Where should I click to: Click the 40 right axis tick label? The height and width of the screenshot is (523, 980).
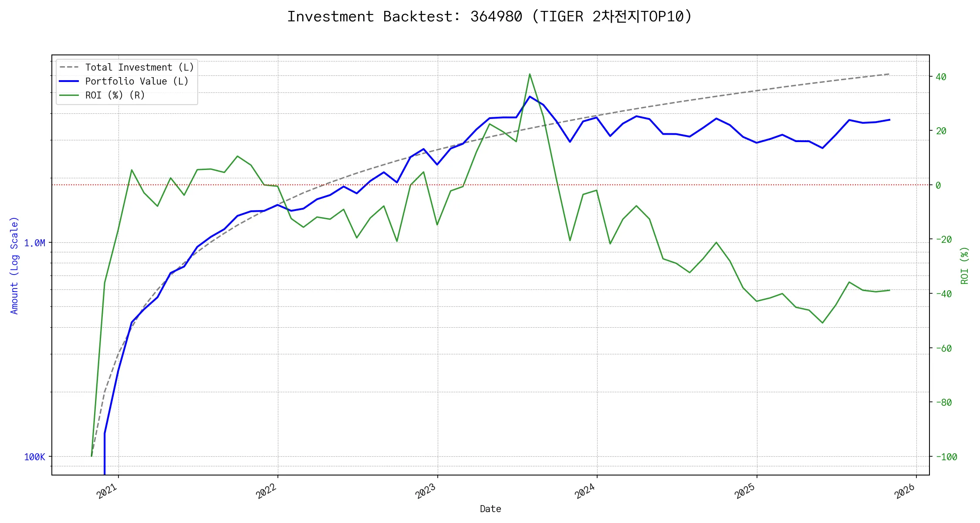point(941,77)
